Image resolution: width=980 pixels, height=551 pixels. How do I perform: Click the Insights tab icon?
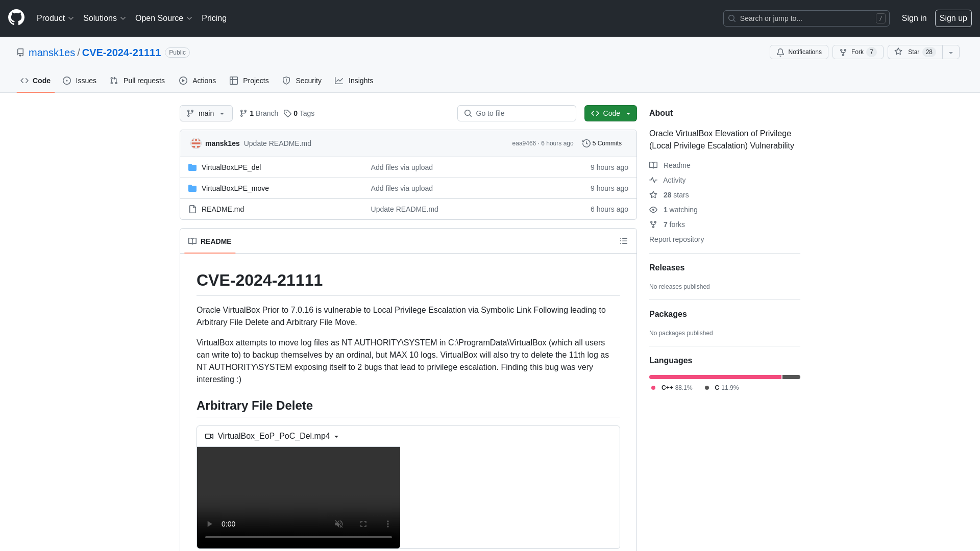[339, 81]
